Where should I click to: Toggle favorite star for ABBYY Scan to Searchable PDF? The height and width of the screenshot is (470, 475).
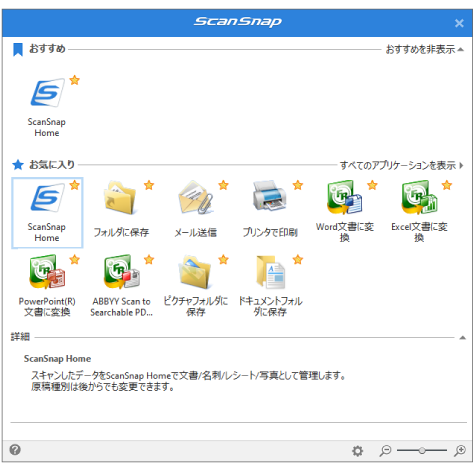point(149,259)
